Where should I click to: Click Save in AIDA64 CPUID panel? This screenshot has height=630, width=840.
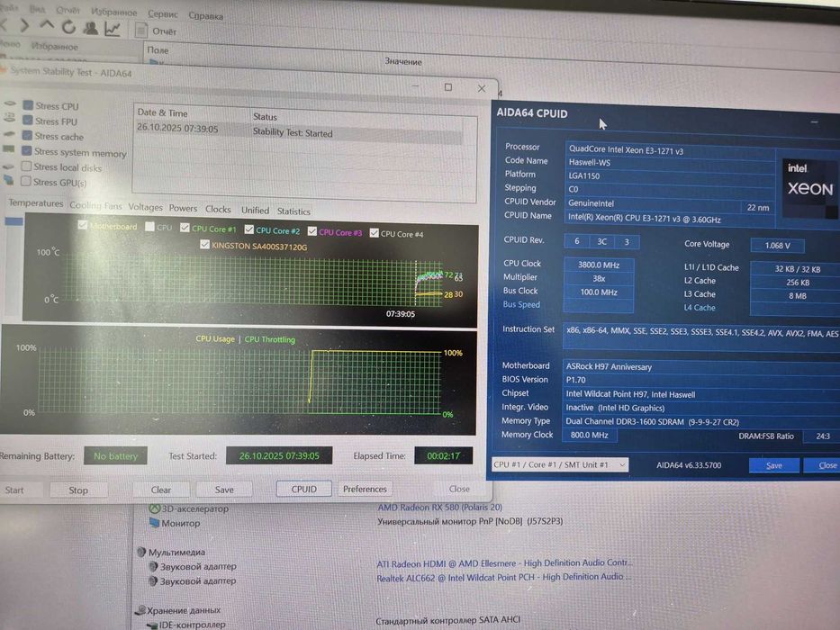click(x=774, y=465)
